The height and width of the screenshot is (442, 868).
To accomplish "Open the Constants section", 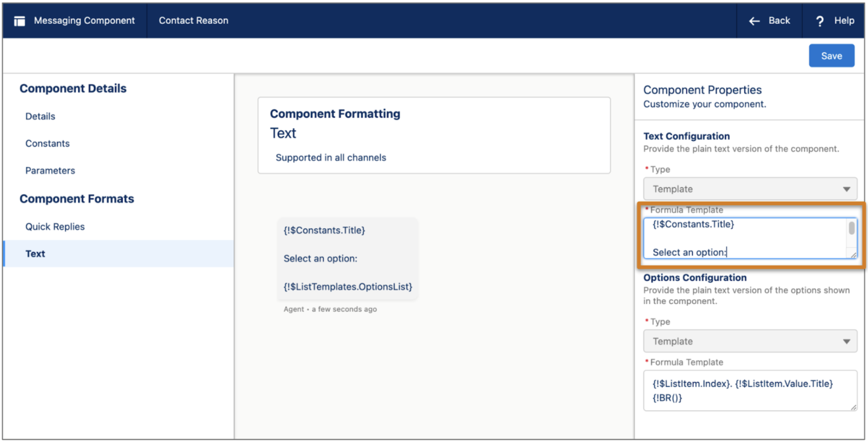I will [x=48, y=143].
